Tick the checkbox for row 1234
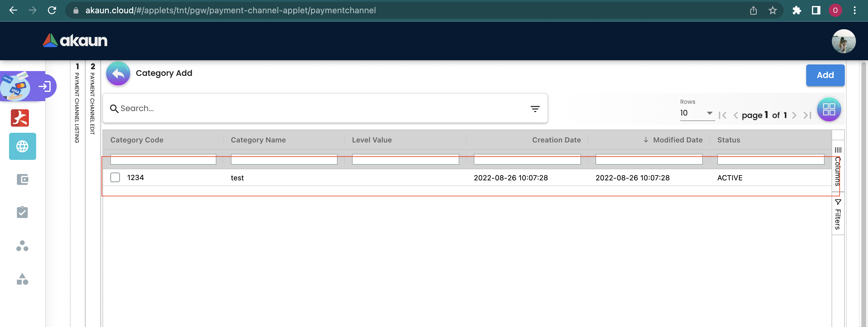868x327 pixels. click(115, 177)
